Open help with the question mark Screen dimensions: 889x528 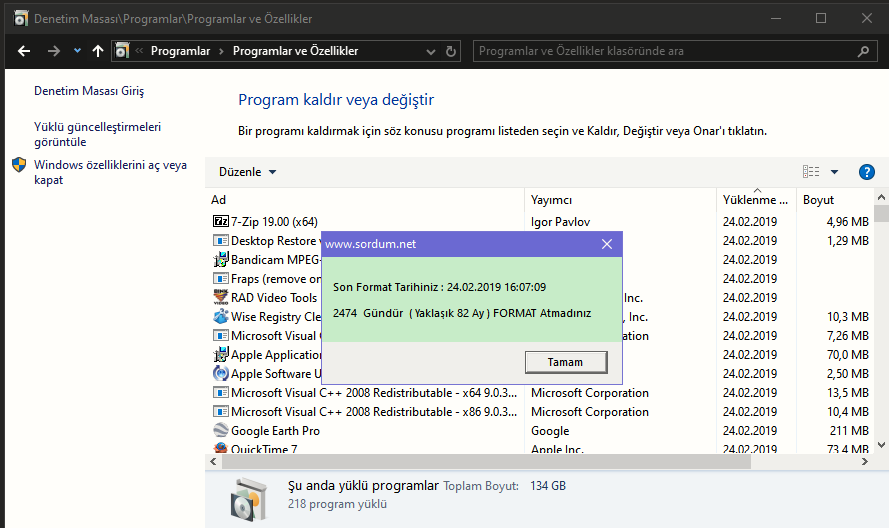(866, 172)
